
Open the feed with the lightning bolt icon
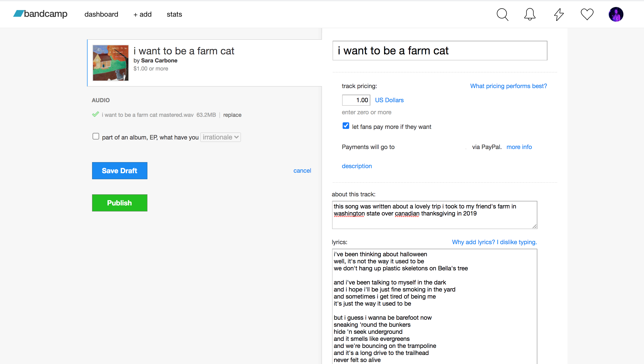click(x=558, y=14)
